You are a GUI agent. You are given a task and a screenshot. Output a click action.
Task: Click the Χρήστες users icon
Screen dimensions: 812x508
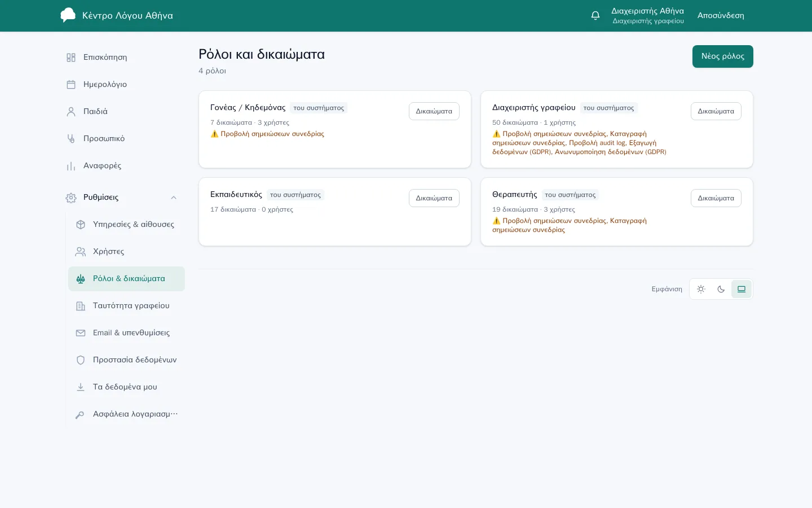click(81, 252)
